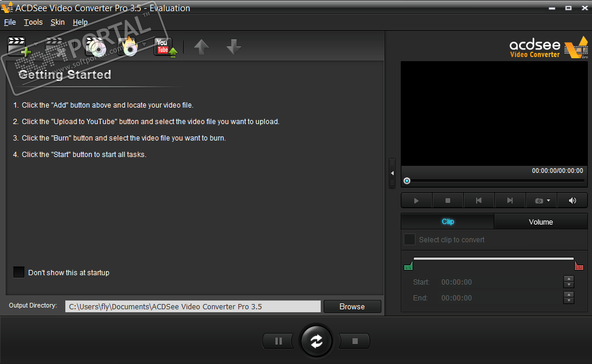Pause conversion with the bottom pause button
The height and width of the screenshot is (364, 592).
278,341
